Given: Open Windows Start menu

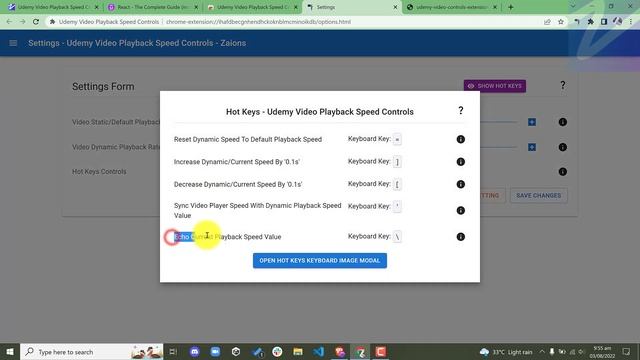Looking at the screenshot, I should tap(10, 351).
